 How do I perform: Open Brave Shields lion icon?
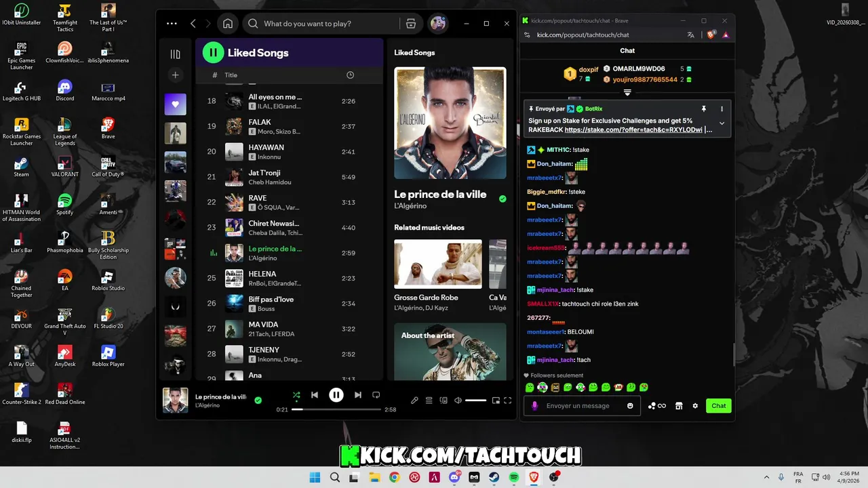pos(711,35)
